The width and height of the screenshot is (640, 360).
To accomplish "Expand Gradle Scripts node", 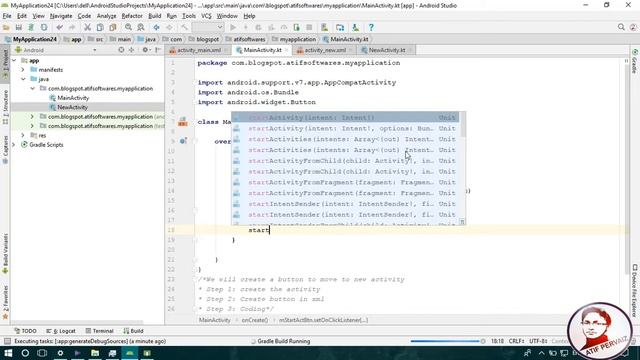I will pos(14,144).
